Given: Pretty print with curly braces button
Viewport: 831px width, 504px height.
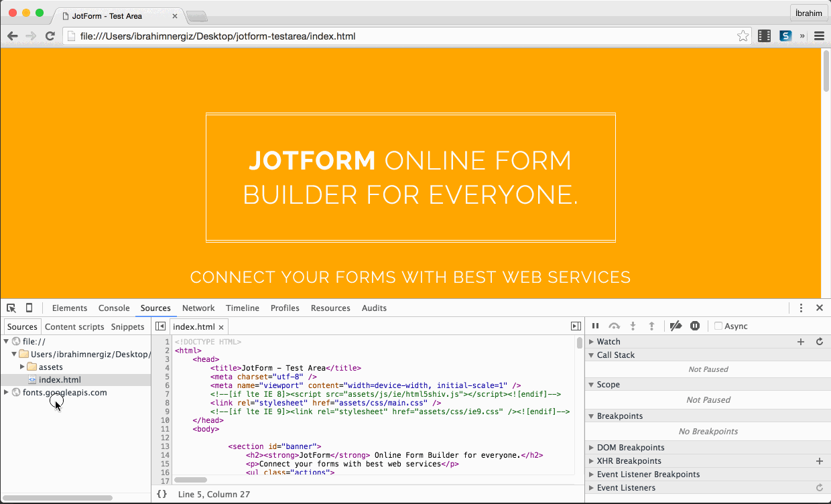Looking at the screenshot, I should (x=162, y=494).
